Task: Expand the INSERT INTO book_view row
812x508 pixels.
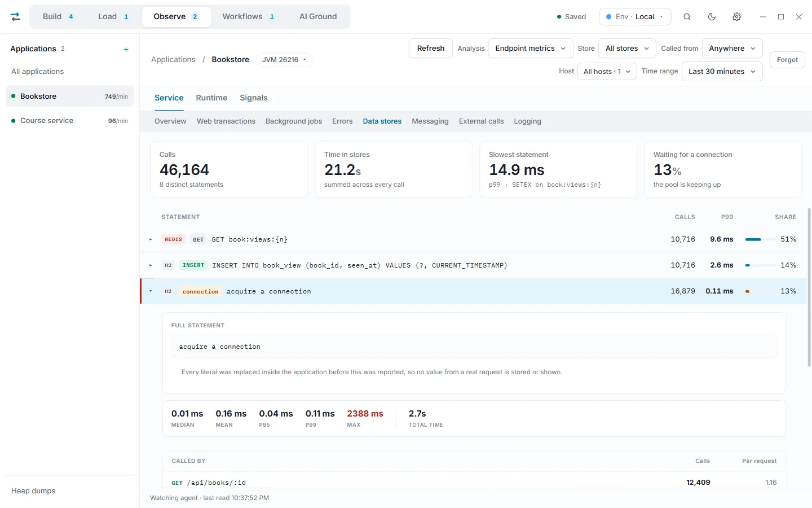Action: pos(474,265)
